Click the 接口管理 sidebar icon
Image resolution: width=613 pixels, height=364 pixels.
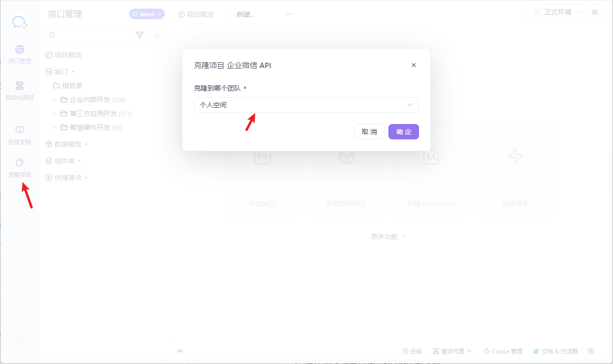[20, 54]
